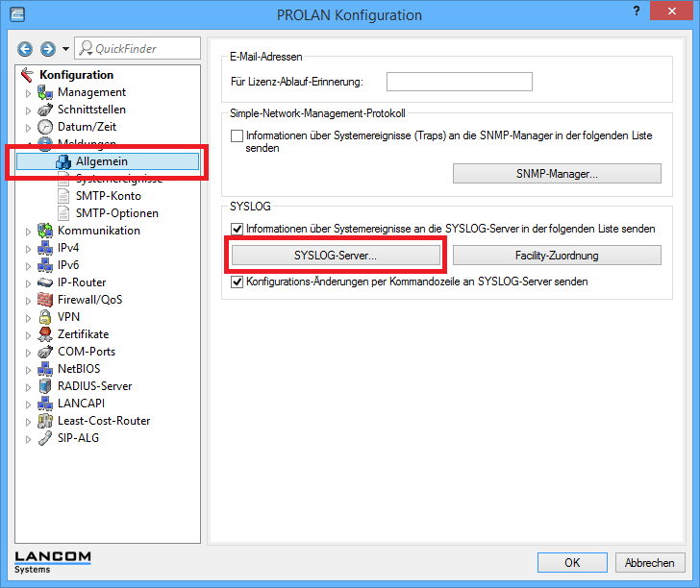
Task: Expand the Kommunikation tree node
Action: click(28, 232)
